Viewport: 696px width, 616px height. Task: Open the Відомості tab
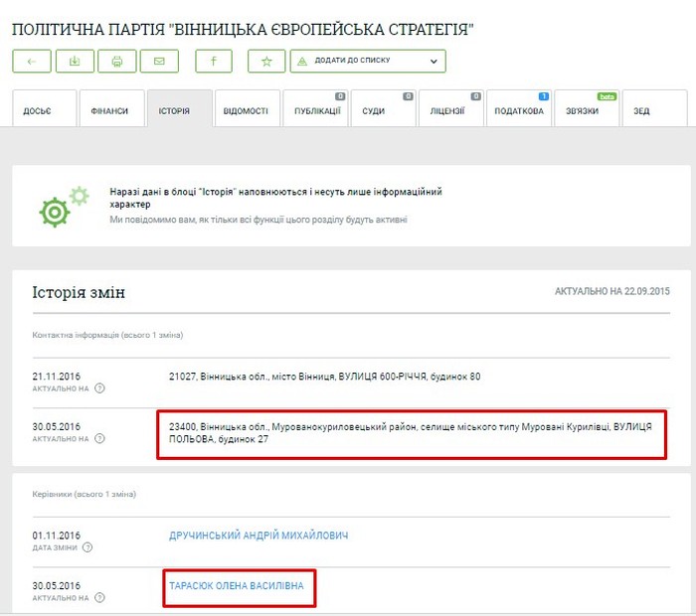point(248,108)
